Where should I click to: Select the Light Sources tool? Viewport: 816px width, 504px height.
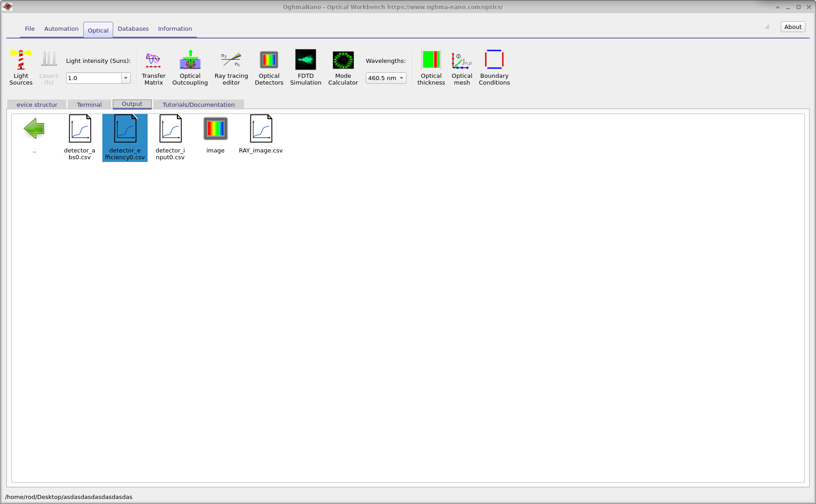click(x=20, y=68)
